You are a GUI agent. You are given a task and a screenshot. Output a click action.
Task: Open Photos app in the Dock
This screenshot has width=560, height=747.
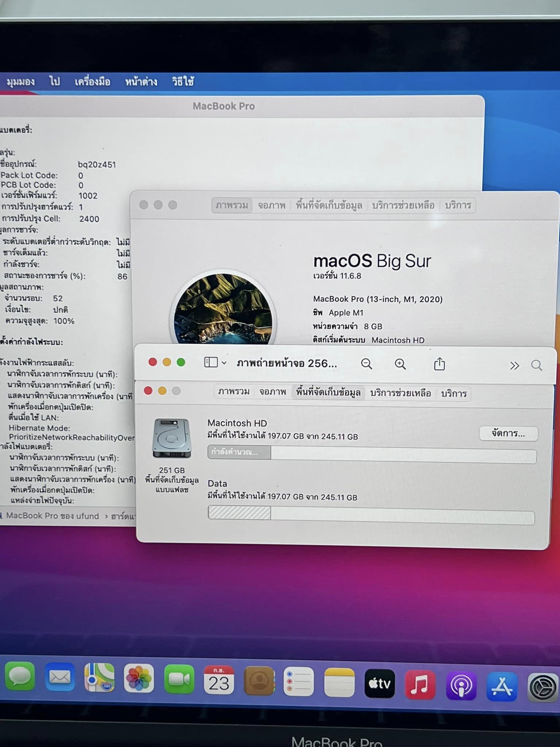tap(139, 678)
